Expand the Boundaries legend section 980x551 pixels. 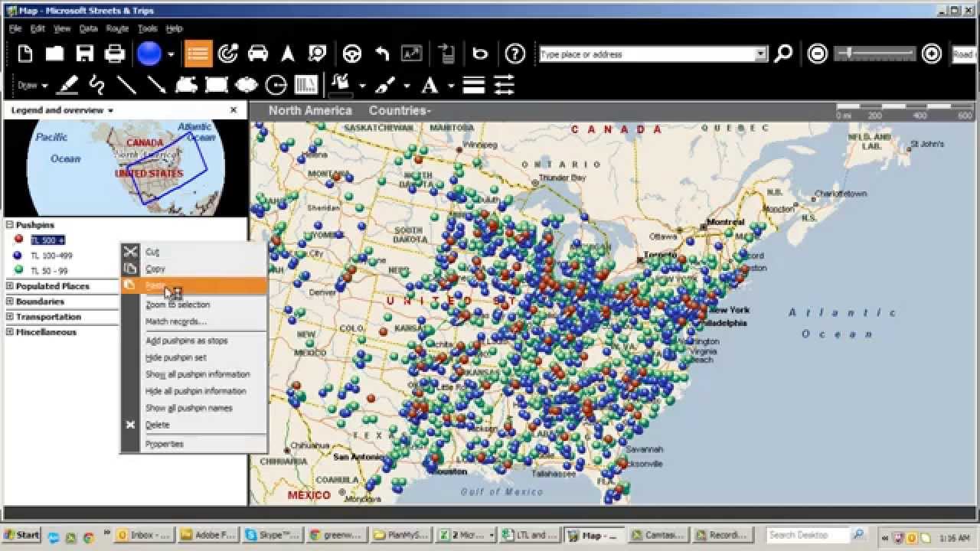(x=10, y=302)
